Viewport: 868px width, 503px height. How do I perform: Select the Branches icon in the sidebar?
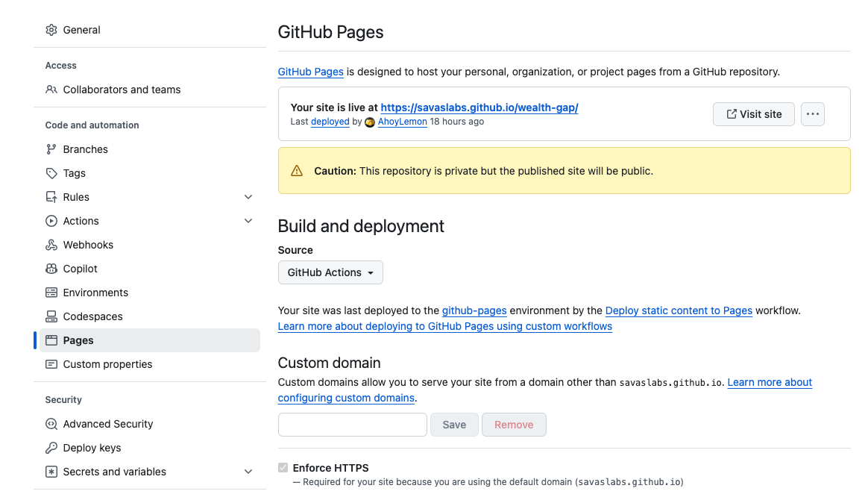pyautogui.click(x=51, y=149)
